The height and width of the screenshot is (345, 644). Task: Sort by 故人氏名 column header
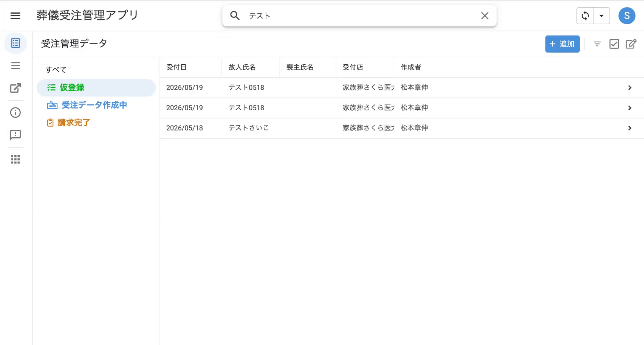click(242, 67)
